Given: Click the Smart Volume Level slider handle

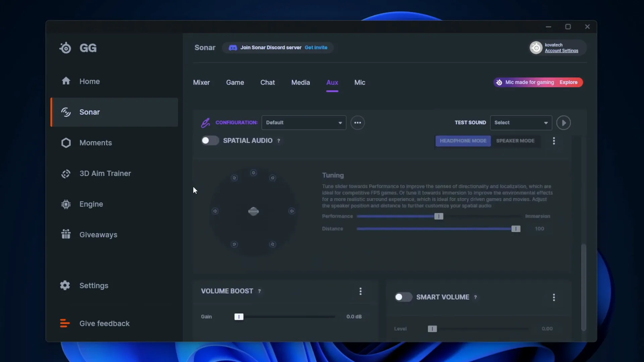Looking at the screenshot, I should 432,329.
